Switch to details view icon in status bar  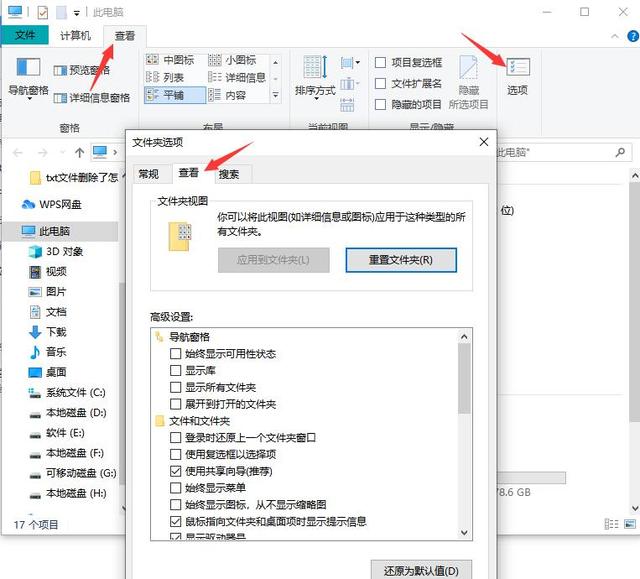coord(611,524)
